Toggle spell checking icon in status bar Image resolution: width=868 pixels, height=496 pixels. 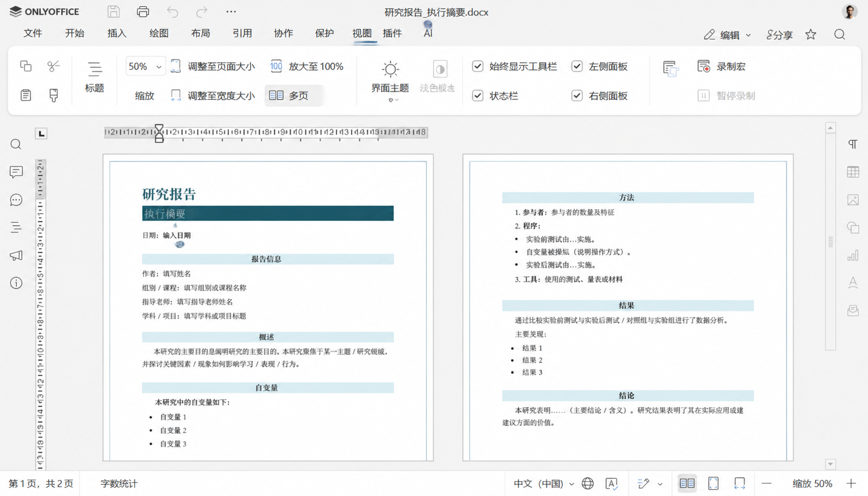coord(612,483)
